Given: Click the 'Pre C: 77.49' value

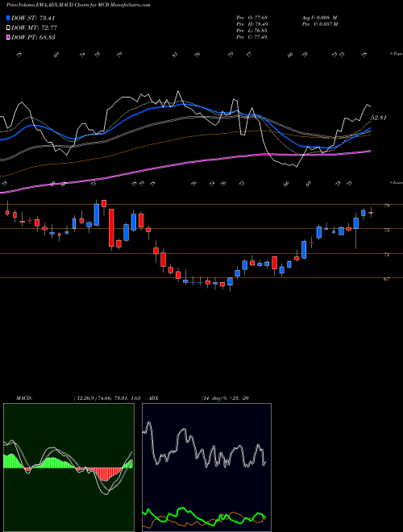Looking at the screenshot, I should point(252,37).
